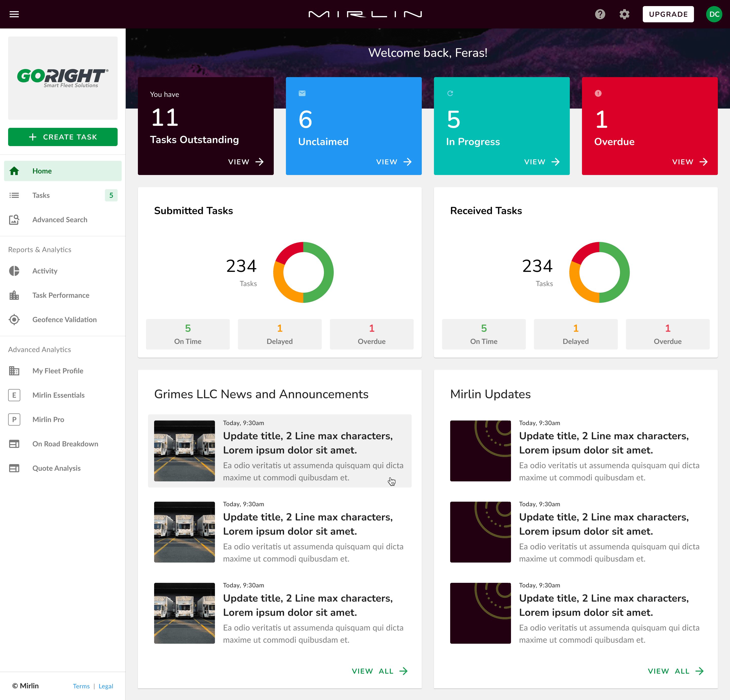Open the second Grimes LLC news truck thumbnail
This screenshot has height=700, width=730.
(x=184, y=532)
